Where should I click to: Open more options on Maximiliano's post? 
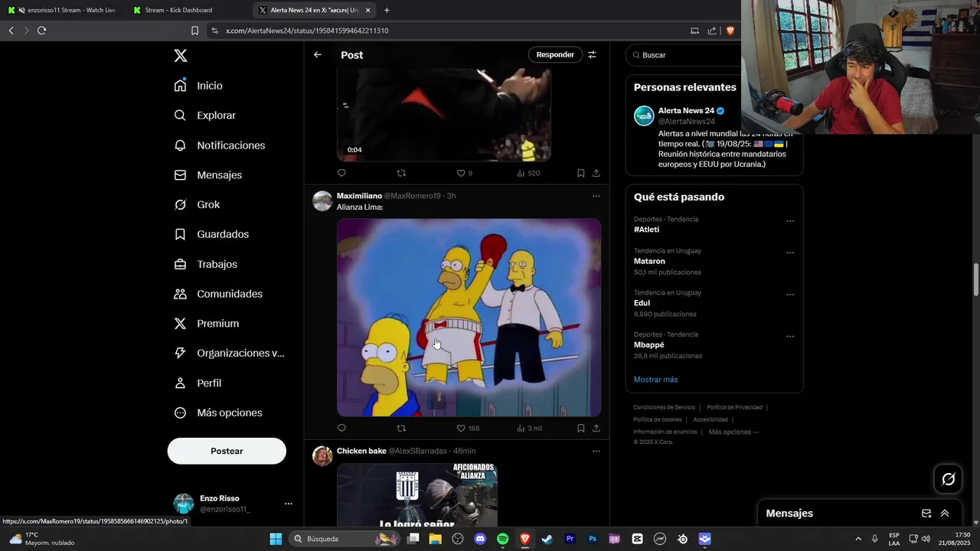596,196
